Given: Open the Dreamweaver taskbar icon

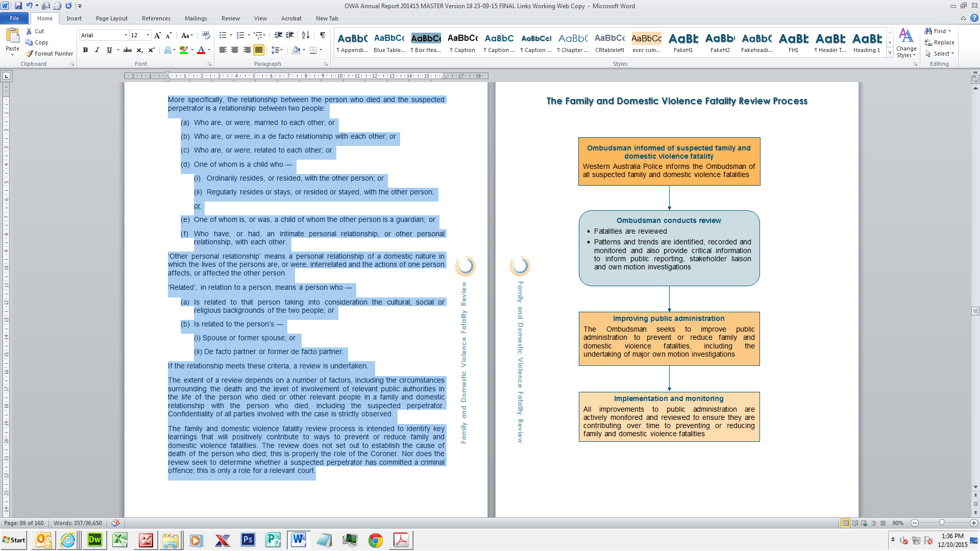Looking at the screenshot, I should (x=95, y=540).
